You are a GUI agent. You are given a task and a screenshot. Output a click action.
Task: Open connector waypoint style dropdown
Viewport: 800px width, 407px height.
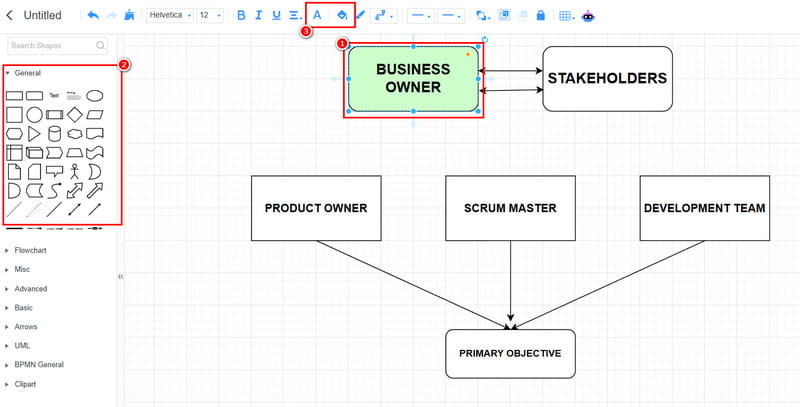pos(384,16)
